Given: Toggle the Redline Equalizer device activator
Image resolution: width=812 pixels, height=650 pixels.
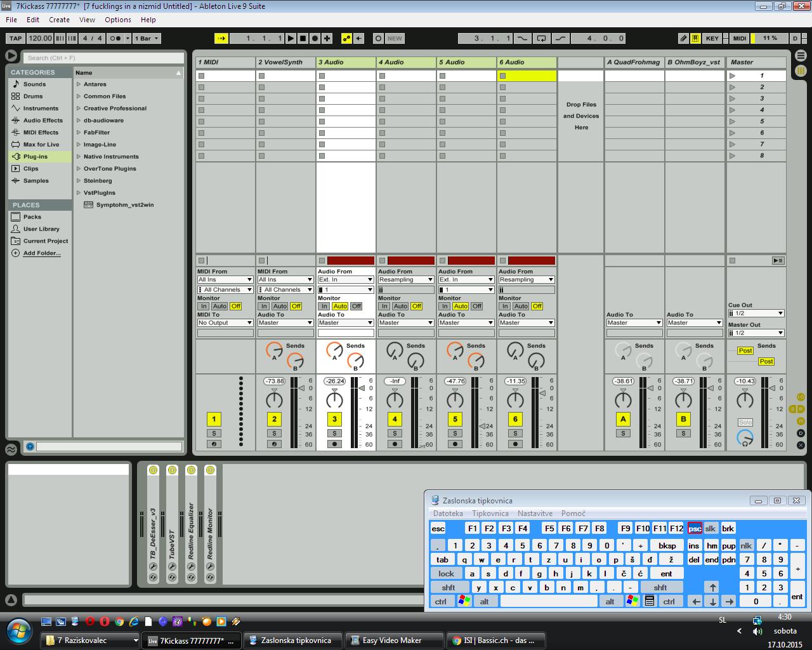Looking at the screenshot, I should pos(191,470).
